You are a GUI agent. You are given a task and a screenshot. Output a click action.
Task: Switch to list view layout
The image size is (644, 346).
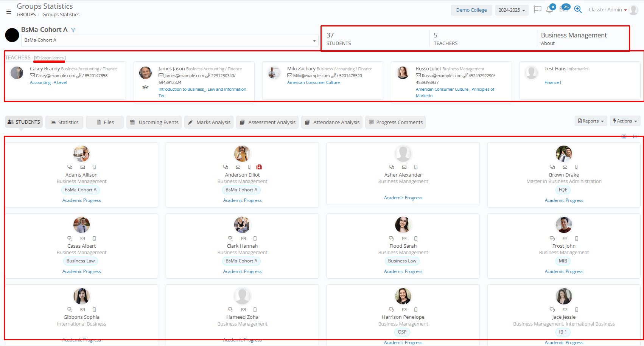(x=635, y=137)
